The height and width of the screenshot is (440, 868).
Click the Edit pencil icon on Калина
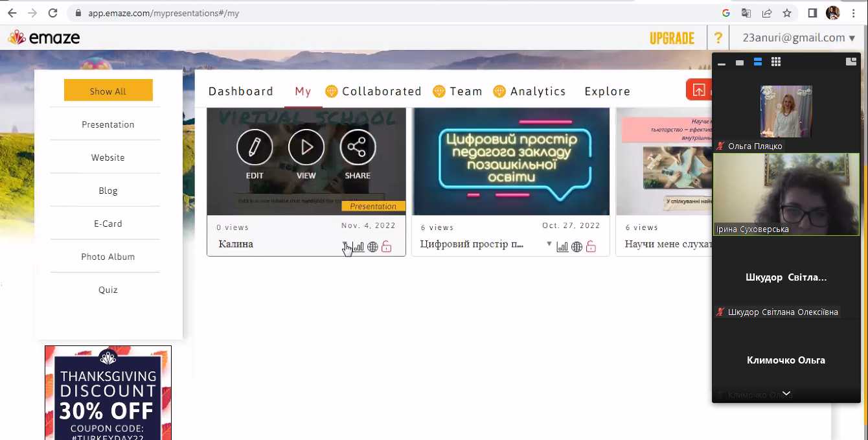click(255, 147)
